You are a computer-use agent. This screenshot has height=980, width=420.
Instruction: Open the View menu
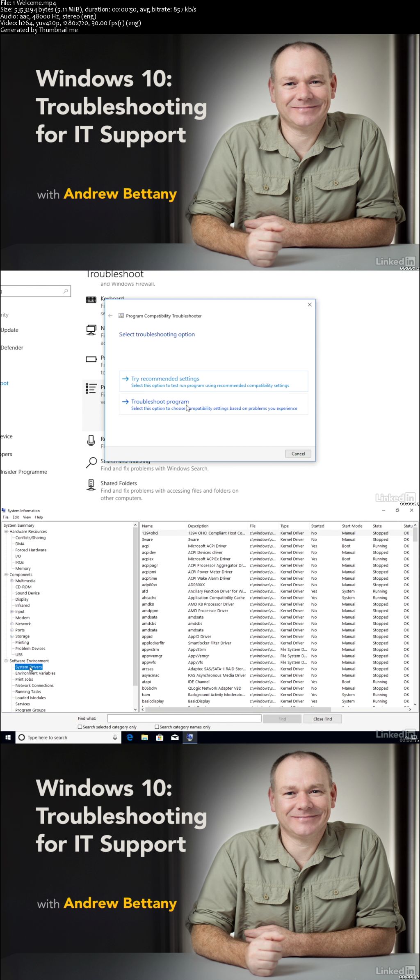[x=27, y=517]
